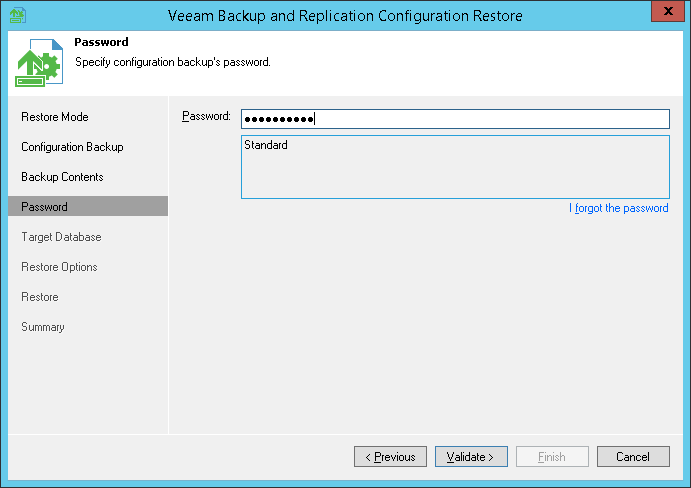The height and width of the screenshot is (488, 691).
Task: Click the Veeam title bar app icon
Action: (x=18, y=15)
